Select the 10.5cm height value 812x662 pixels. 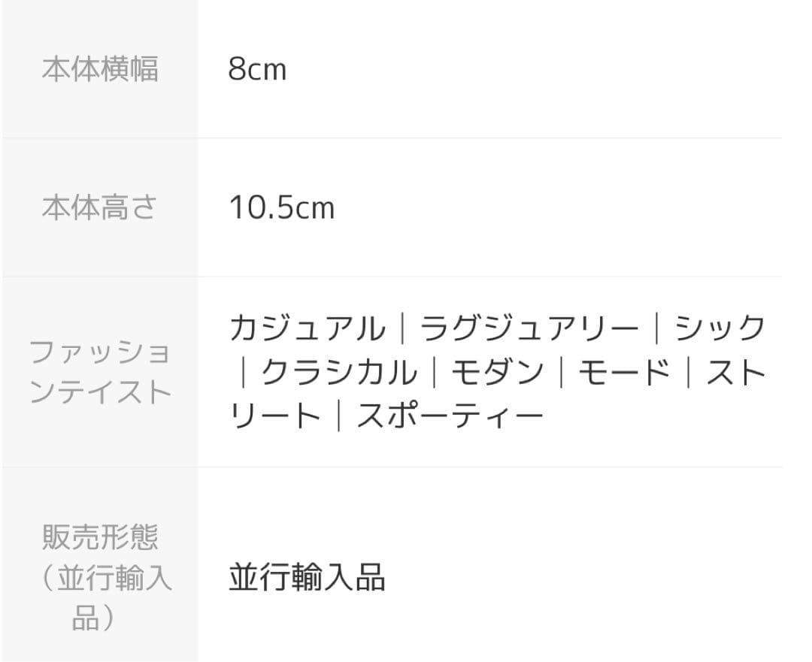[x=281, y=207]
